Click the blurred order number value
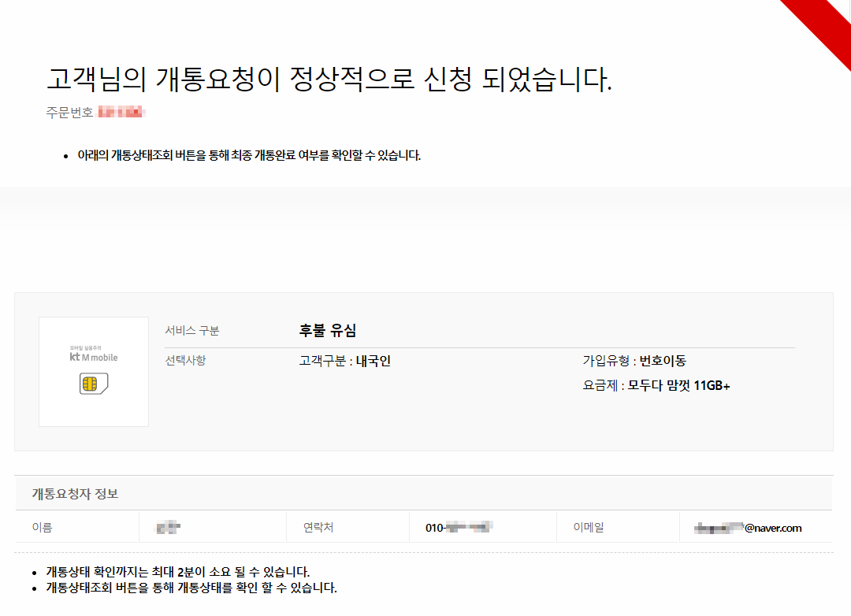The width and height of the screenshot is (851, 616). click(x=121, y=113)
